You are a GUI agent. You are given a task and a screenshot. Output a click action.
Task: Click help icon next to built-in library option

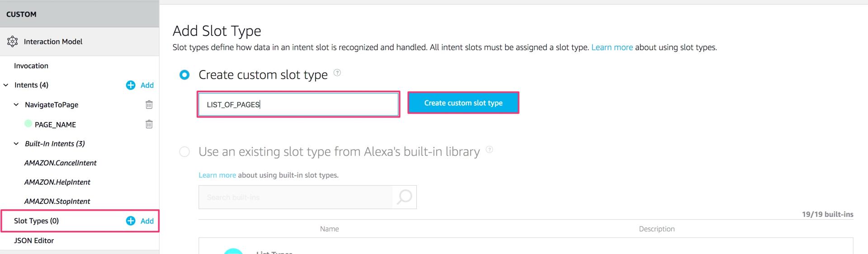pos(489,150)
